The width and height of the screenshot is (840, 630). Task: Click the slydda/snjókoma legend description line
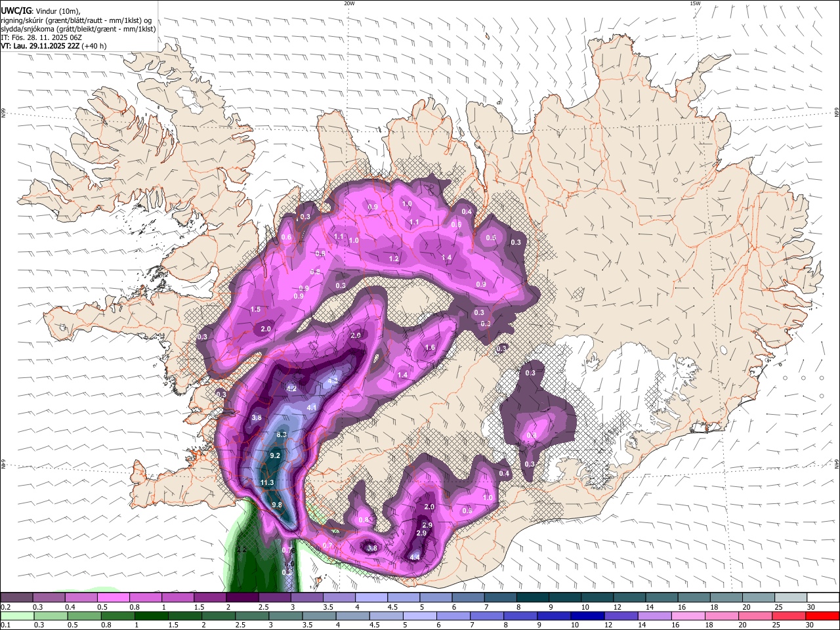pyautogui.click(x=78, y=29)
